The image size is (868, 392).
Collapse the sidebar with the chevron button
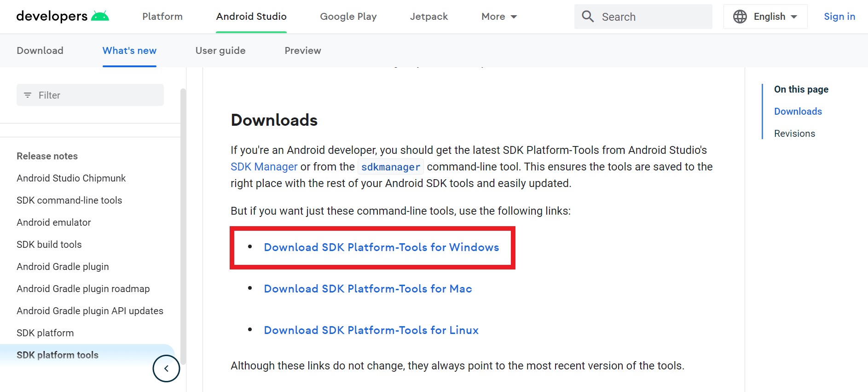pyautogui.click(x=166, y=368)
